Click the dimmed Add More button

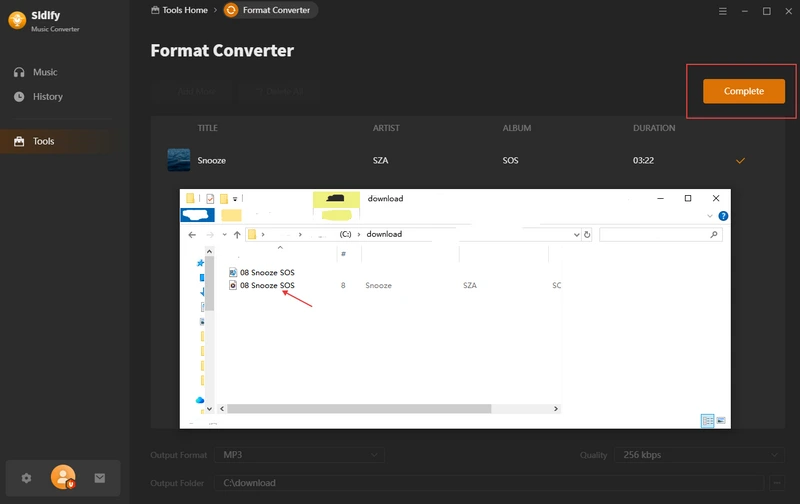[192, 91]
